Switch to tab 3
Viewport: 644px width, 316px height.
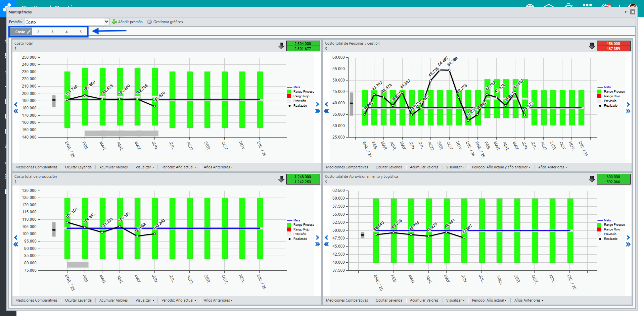(52, 32)
